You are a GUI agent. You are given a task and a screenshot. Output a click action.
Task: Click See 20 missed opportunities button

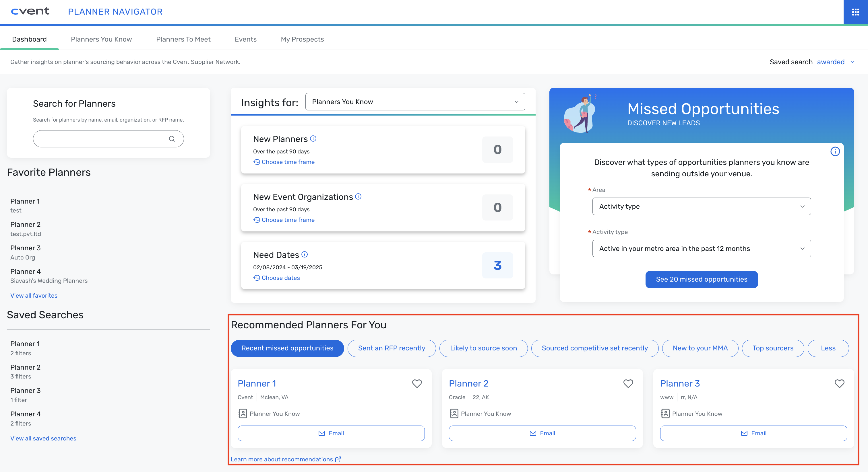pyautogui.click(x=702, y=279)
